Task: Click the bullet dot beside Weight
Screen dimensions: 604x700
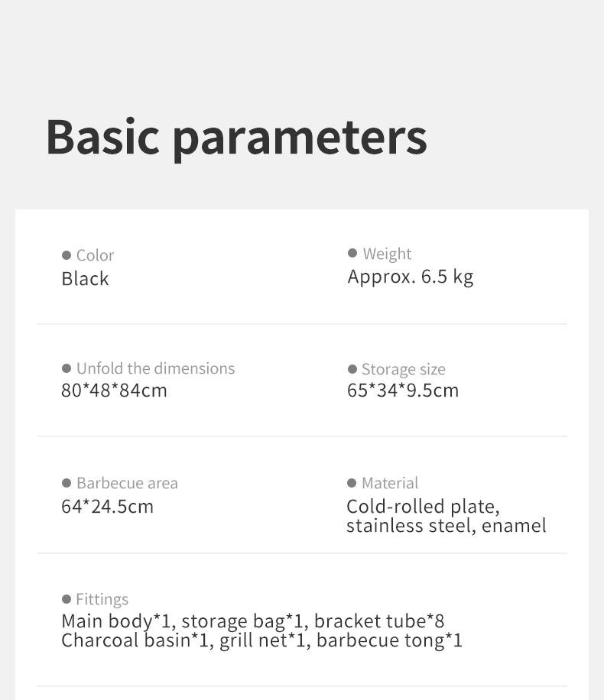Action: 352,253
